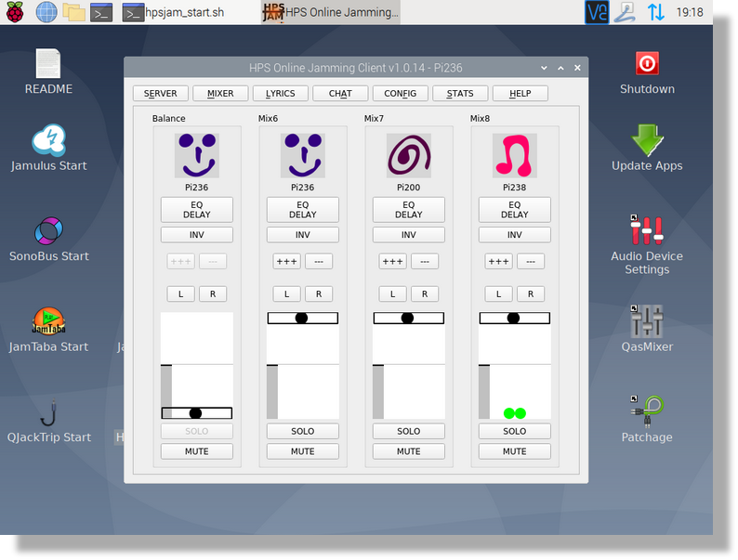Decrease gain with --- on Mix8

(531, 262)
